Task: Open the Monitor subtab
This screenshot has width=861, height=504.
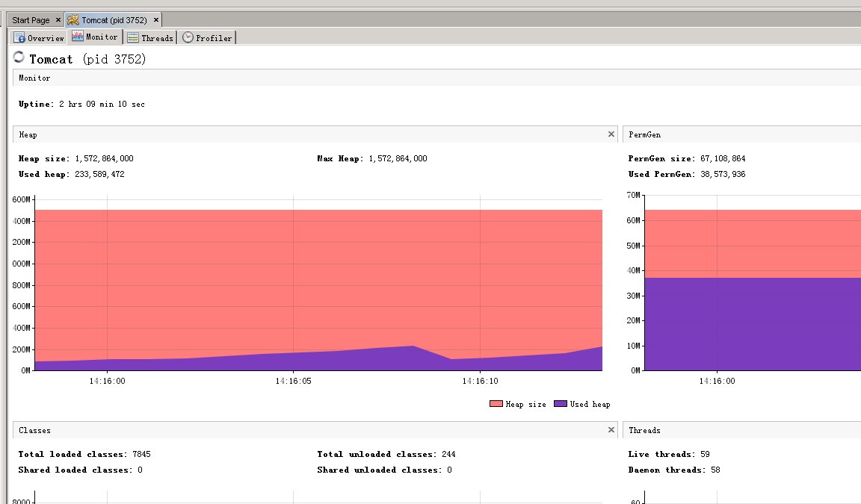Action: [x=95, y=37]
